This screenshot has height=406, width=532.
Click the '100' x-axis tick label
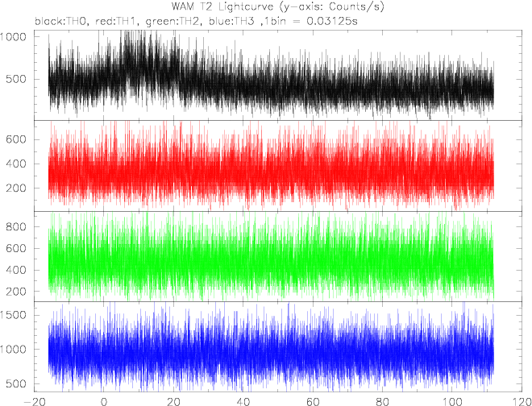point(452,401)
